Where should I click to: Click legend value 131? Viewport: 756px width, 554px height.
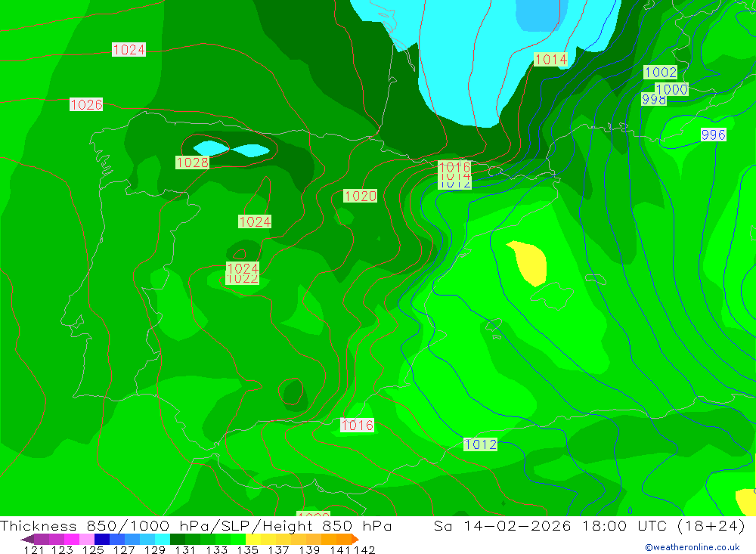click(184, 549)
